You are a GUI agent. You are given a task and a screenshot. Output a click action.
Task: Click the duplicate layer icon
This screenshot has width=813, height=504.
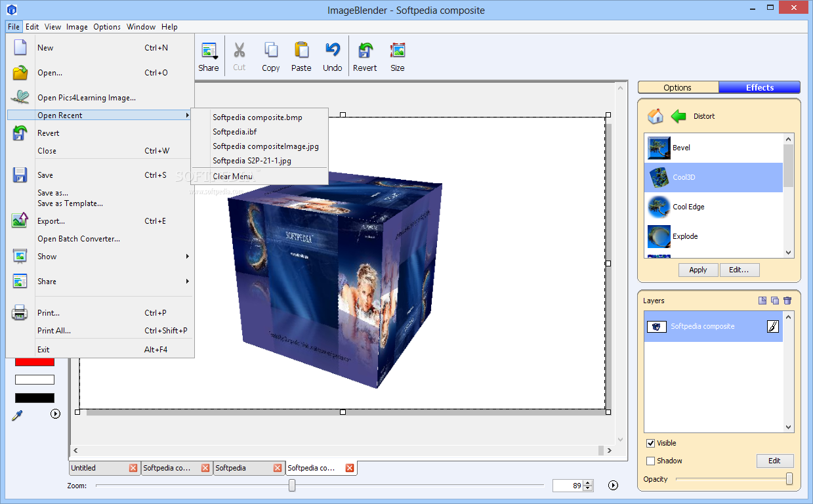pos(775,301)
